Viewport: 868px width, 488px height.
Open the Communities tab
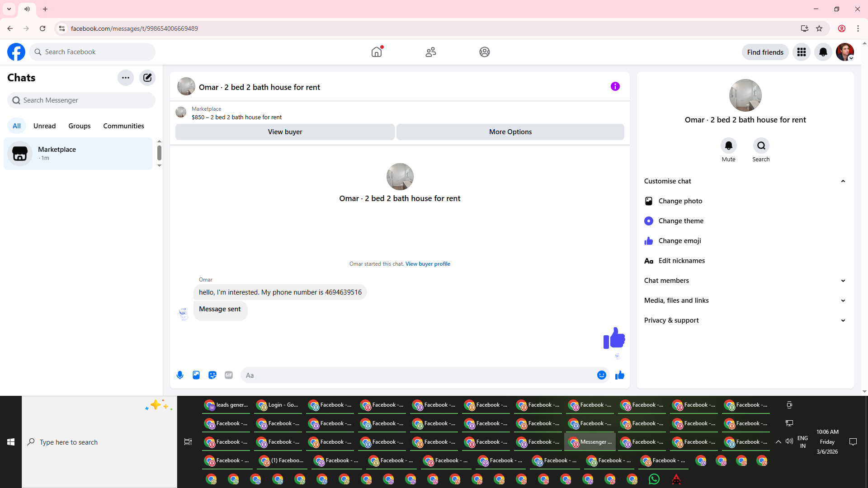click(x=123, y=126)
